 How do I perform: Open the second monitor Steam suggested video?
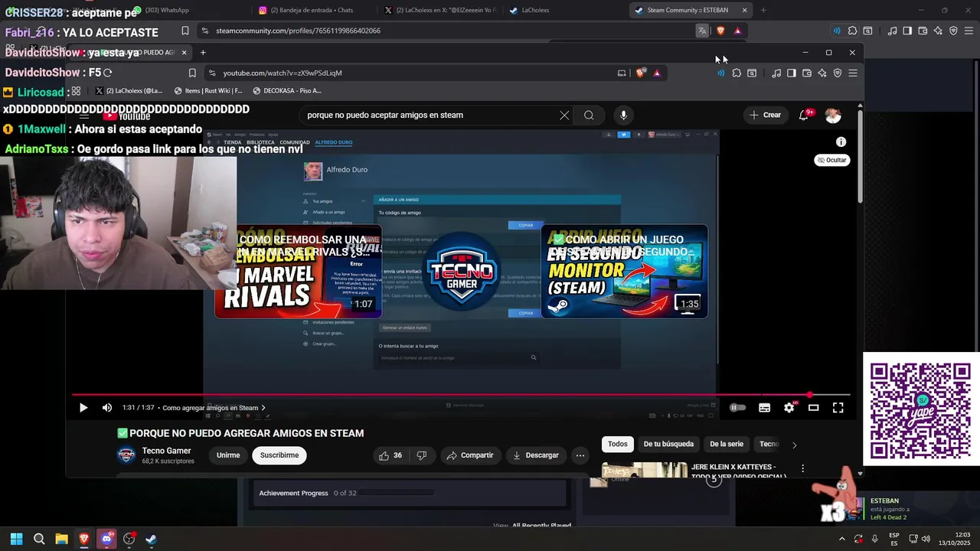click(624, 271)
